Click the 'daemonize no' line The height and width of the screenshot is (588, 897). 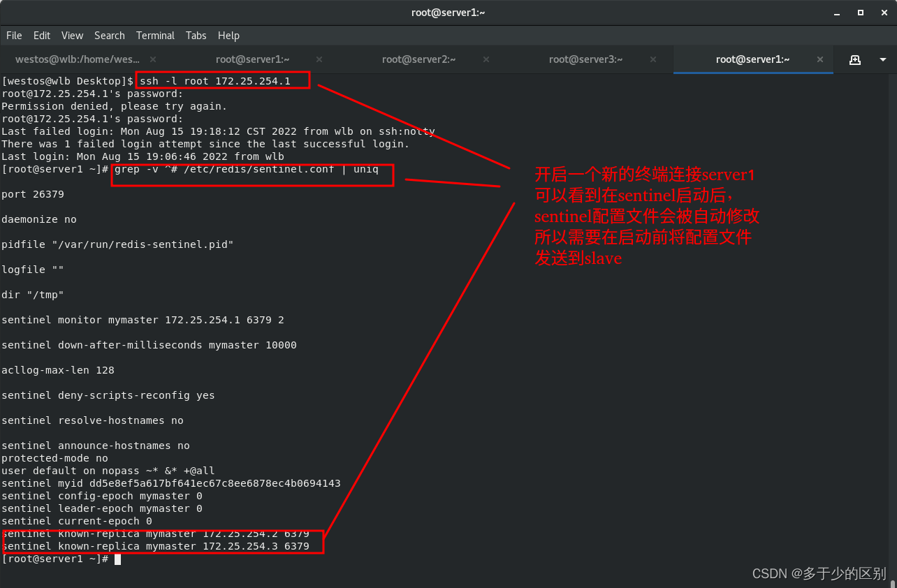[39, 219]
